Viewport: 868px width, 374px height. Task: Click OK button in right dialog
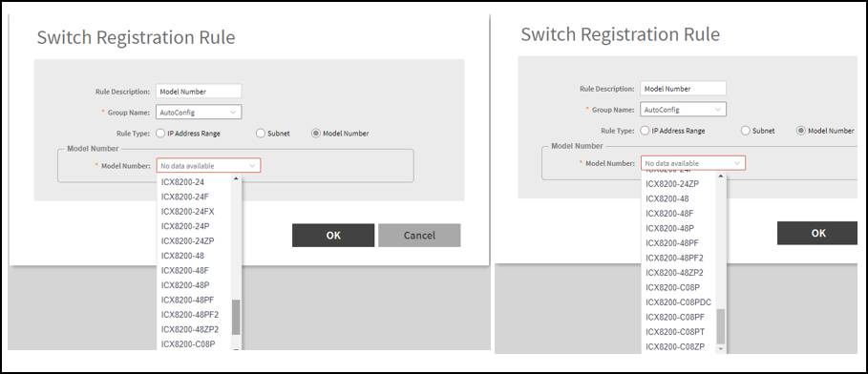pos(818,233)
